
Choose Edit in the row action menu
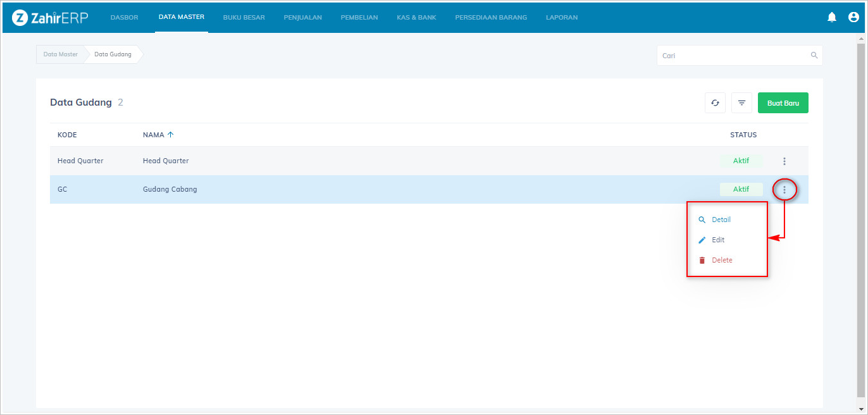(717, 240)
